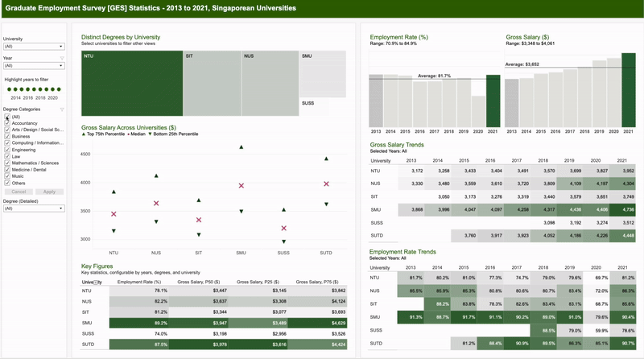Screen dimensions: 644x359
Task: Select the SUSS tile in the treemap
Action: (x=314, y=107)
